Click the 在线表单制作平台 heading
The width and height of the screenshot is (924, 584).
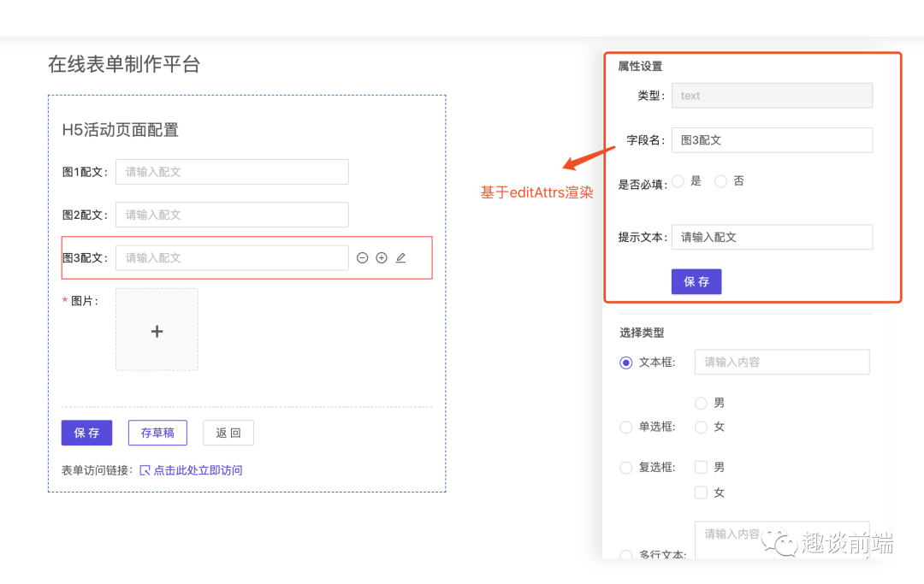point(124,64)
